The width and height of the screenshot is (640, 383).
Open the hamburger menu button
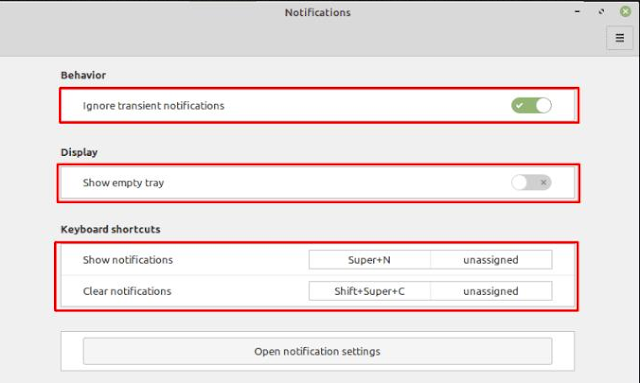[x=619, y=38]
